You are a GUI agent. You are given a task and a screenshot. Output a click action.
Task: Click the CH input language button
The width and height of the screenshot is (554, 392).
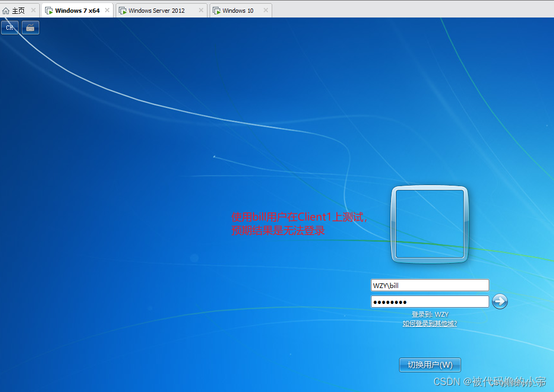(10, 28)
